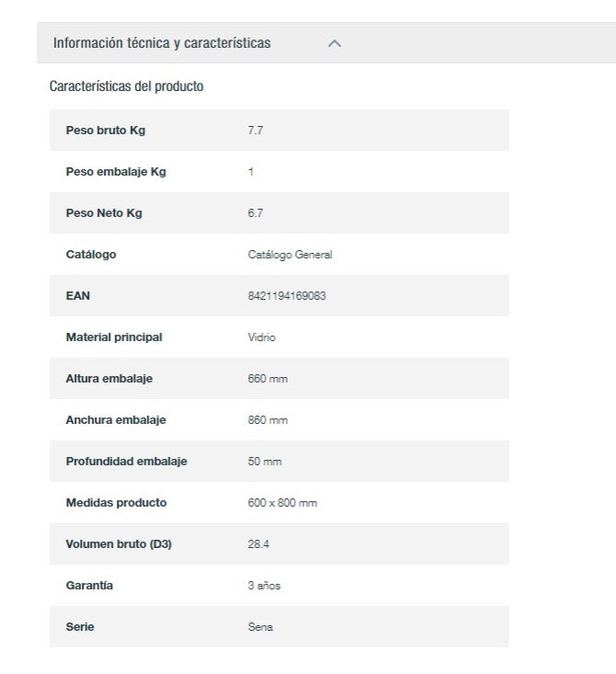Select the 'Anchura embalaje' row label

coord(115,420)
